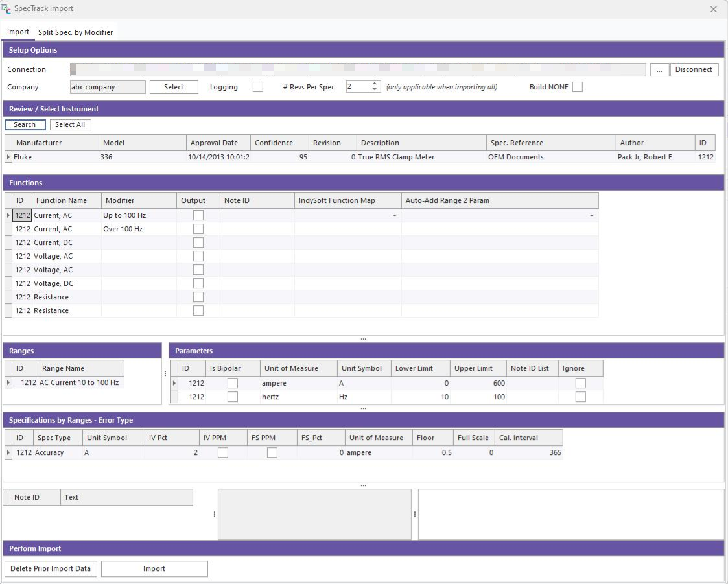Tick Output checkbox for Current, DC
This screenshot has height=584, width=728.
198,242
